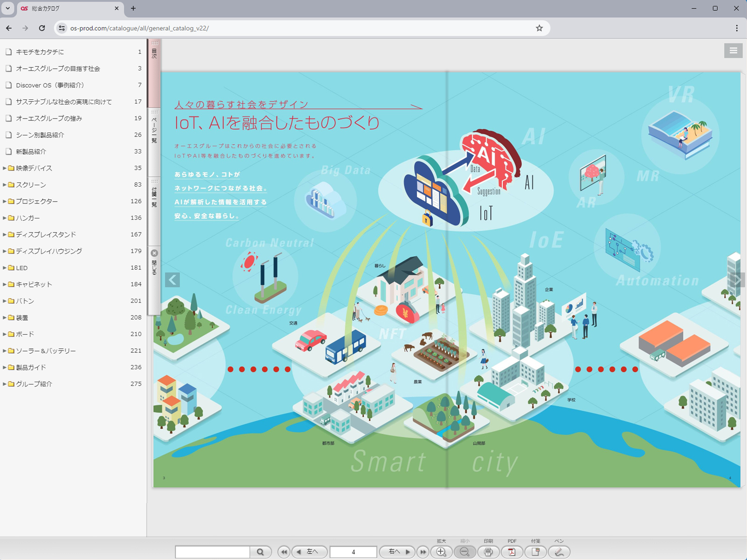Expand the バトン folder arrow
Viewport: 747px width, 560px height.
[x=5, y=301]
